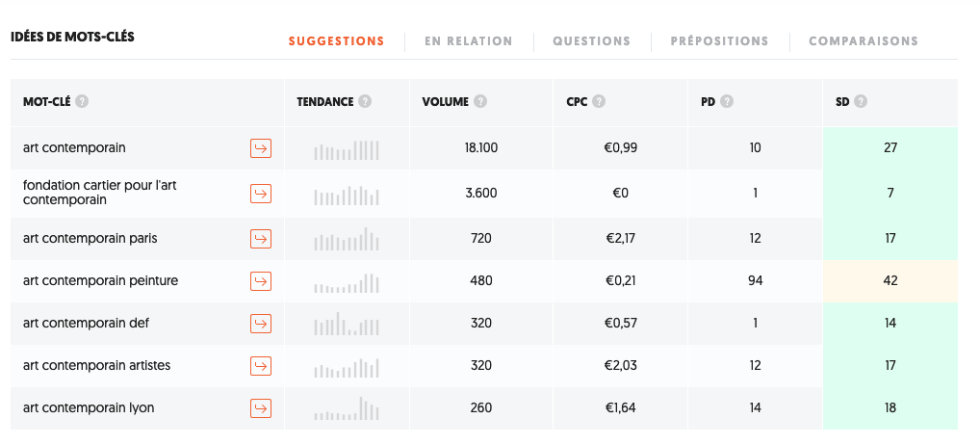This screenshot has height=445, width=980.
Task: Click the arrow icon for 'art contemporain lyon'
Action: 261,408
